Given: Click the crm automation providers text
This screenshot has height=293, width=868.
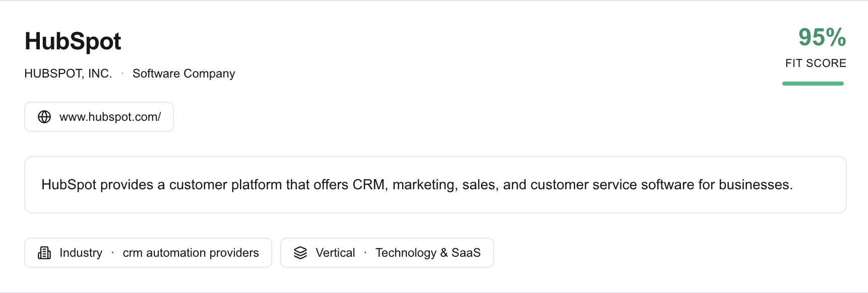Looking at the screenshot, I should click(x=191, y=253).
